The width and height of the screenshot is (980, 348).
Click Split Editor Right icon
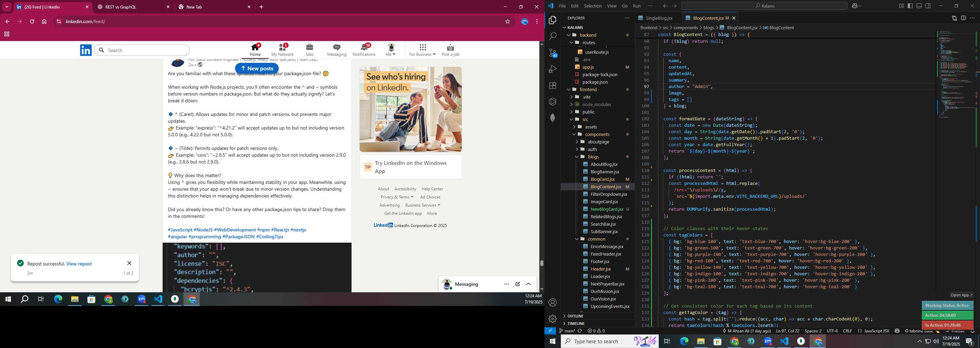coord(963,18)
